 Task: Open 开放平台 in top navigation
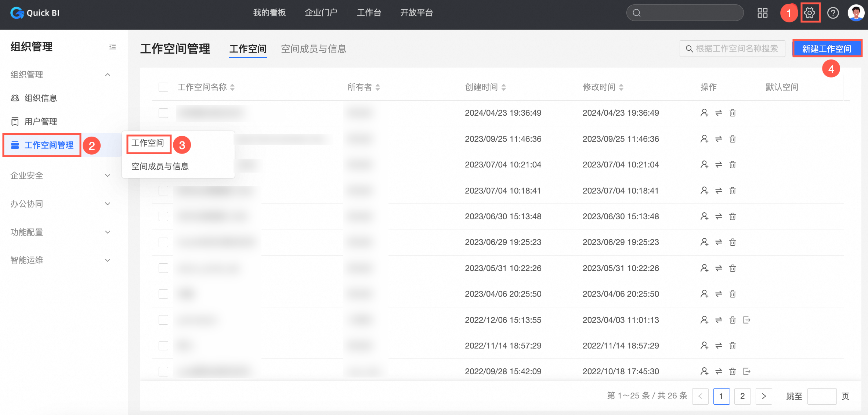tap(417, 13)
